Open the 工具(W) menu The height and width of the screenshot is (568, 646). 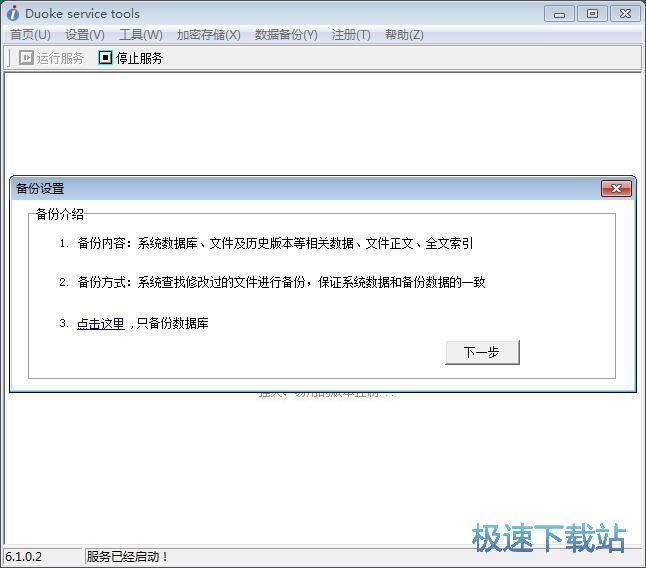pyautogui.click(x=141, y=35)
